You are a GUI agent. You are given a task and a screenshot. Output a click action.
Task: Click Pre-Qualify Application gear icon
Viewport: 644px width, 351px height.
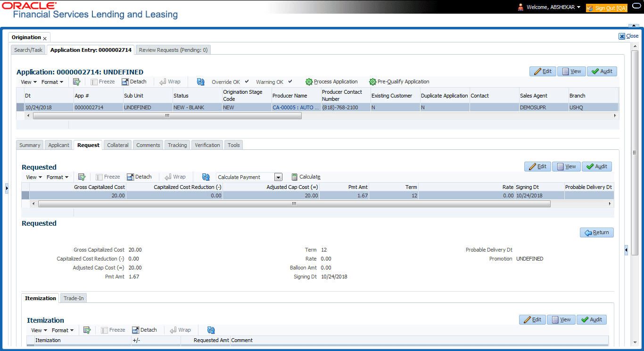(x=373, y=82)
